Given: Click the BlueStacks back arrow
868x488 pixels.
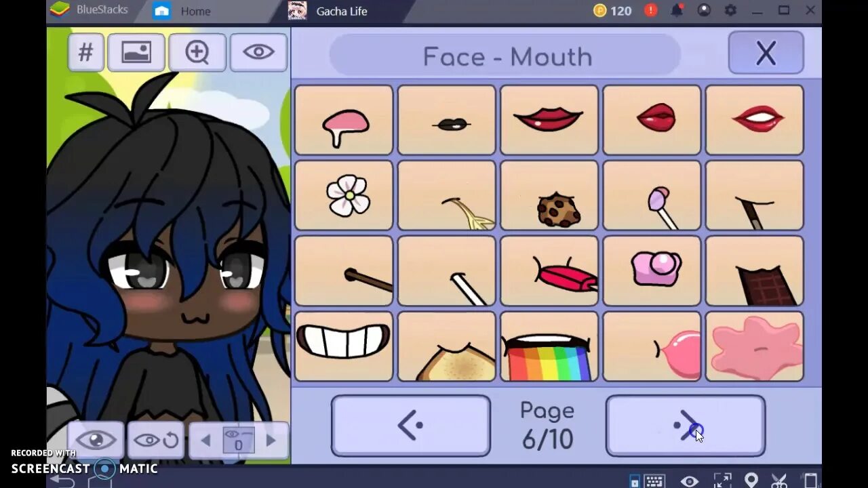Looking at the screenshot, I should pos(62,481).
